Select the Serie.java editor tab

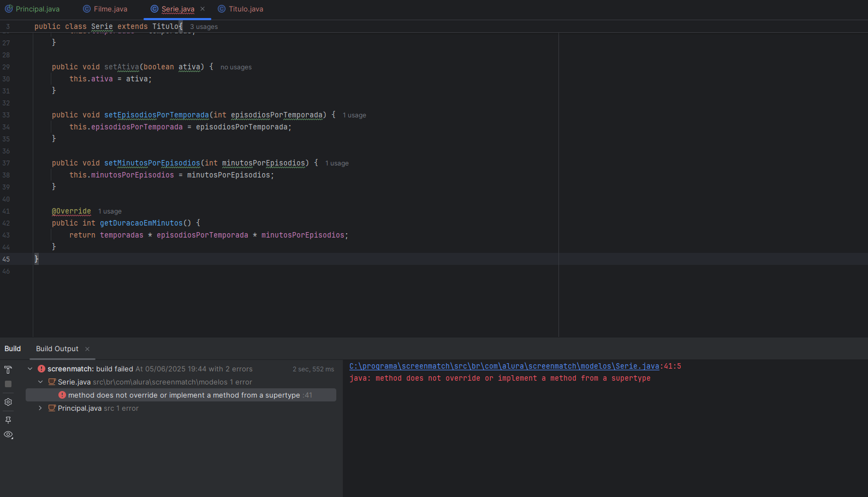coord(178,9)
